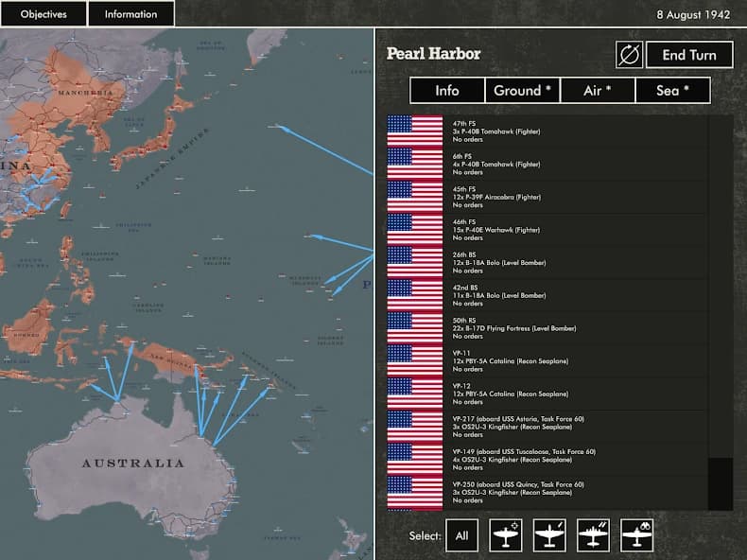Click the flag icon for 47th FS
747x560 pixels.
[414, 131]
